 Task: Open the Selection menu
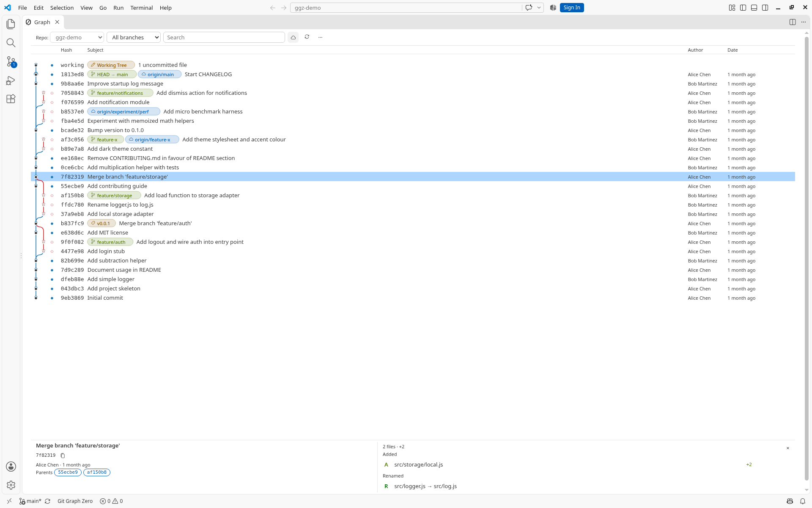pos(62,8)
